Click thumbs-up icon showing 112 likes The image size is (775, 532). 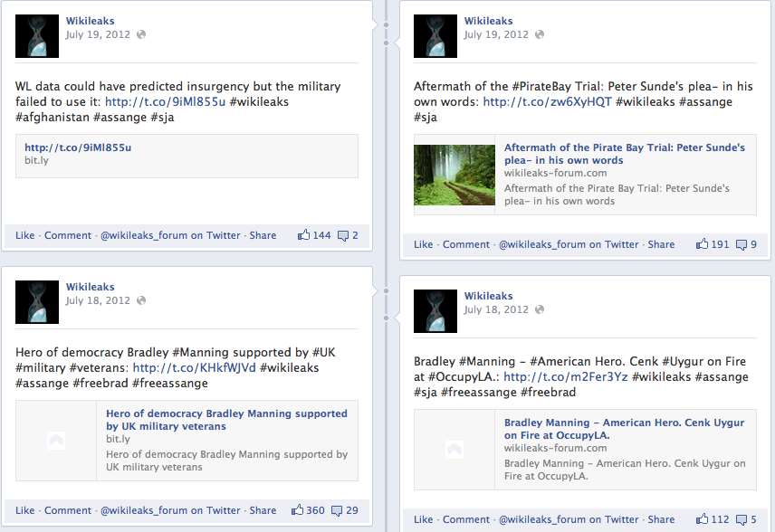702,518
